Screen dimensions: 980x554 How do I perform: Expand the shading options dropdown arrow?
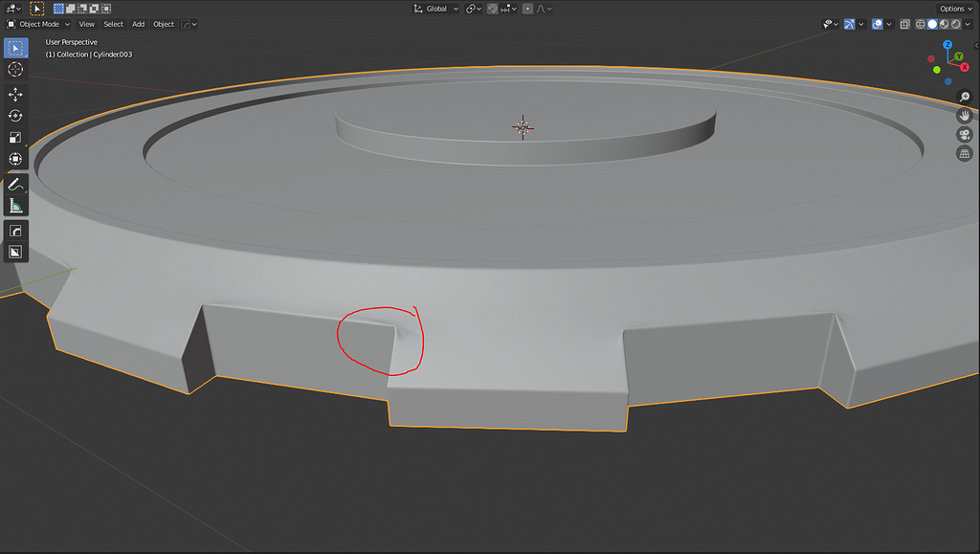[x=969, y=24]
